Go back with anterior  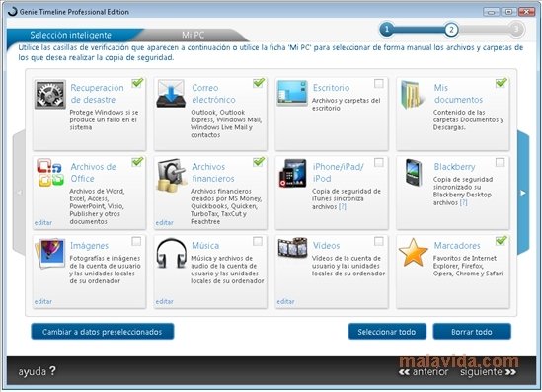tap(424, 372)
